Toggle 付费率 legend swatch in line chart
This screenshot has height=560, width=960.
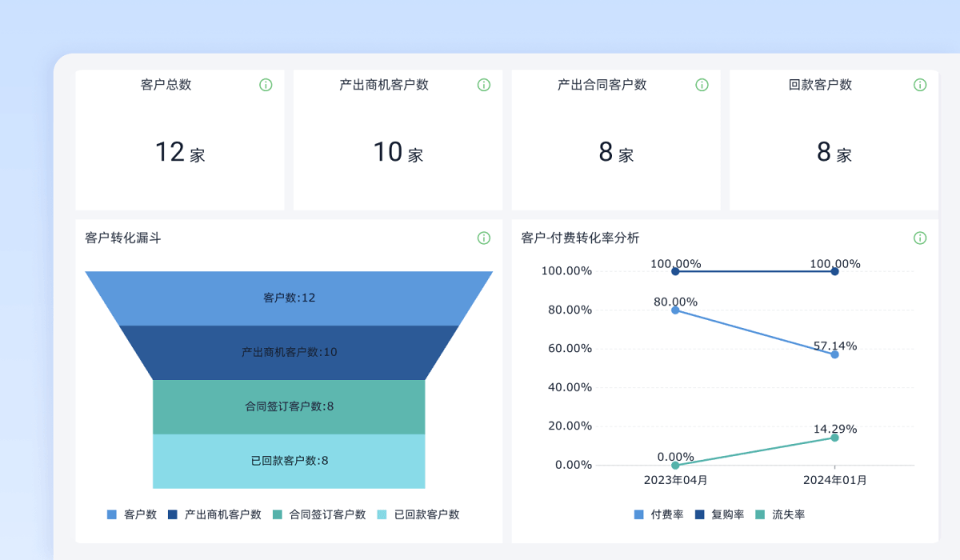pyautogui.click(x=638, y=515)
